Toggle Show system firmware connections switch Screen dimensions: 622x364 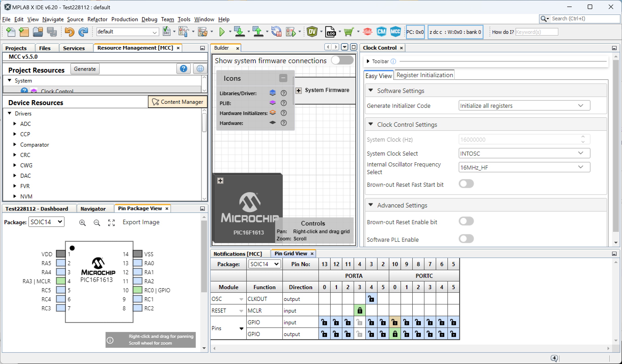click(342, 60)
